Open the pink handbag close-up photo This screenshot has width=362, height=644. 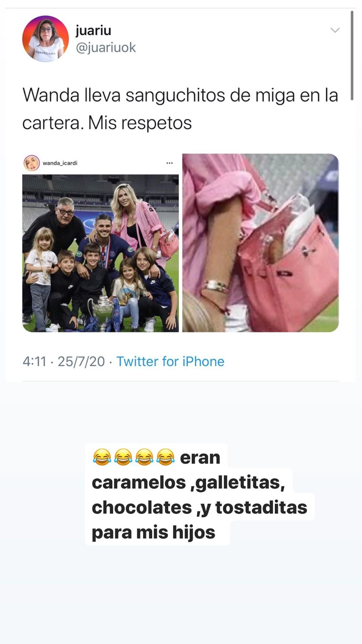click(x=260, y=243)
